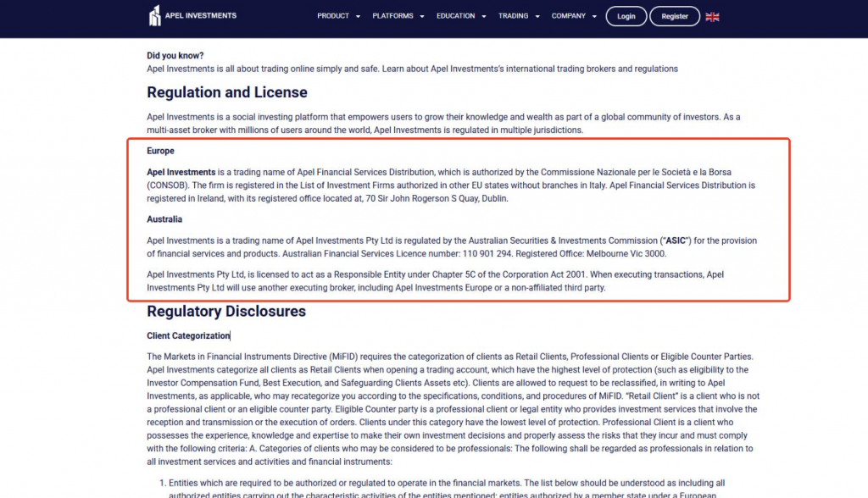
Task: Click the licence number '110 901 294'
Action: coord(487,254)
